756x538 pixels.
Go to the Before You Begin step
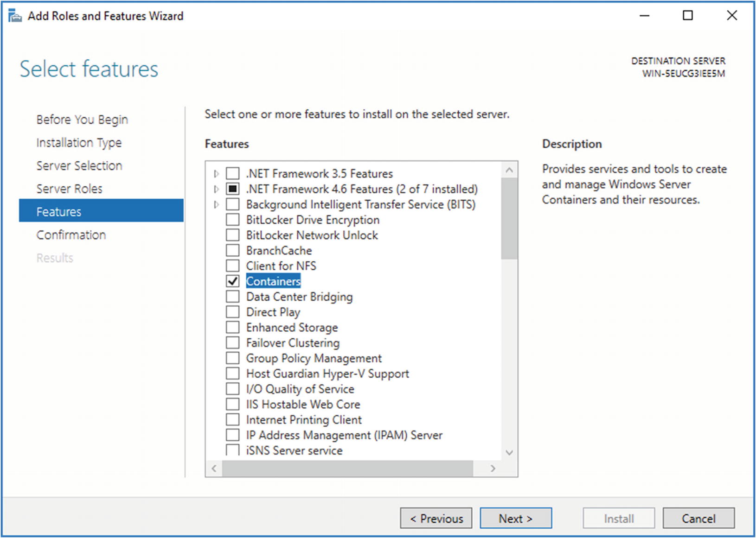(82, 120)
